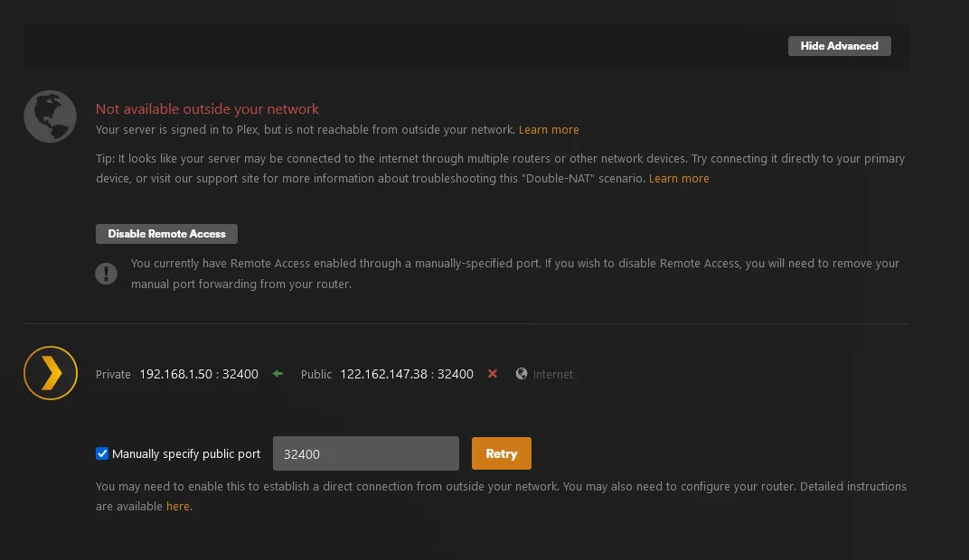Open Learn more link about Double-NAT

click(x=679, y=179)
